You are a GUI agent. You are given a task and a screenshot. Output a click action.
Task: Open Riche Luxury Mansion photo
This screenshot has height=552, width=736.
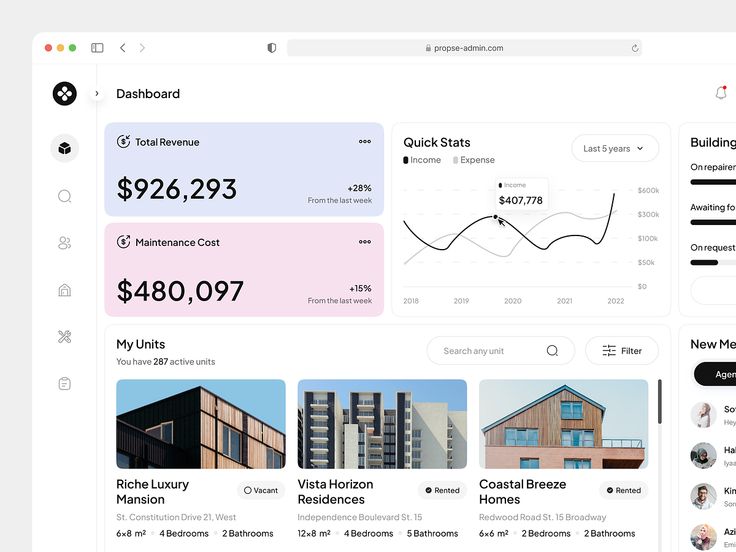(201, 424)
